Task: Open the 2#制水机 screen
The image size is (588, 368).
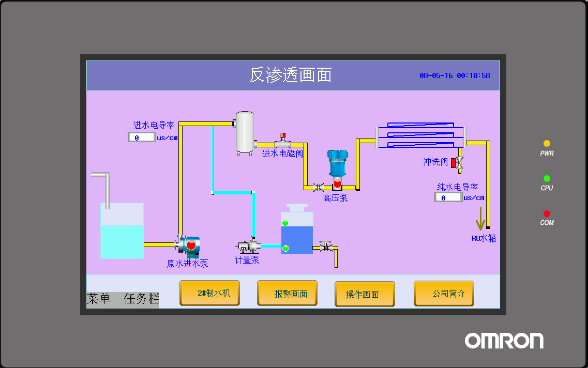Action: [209, 293]
